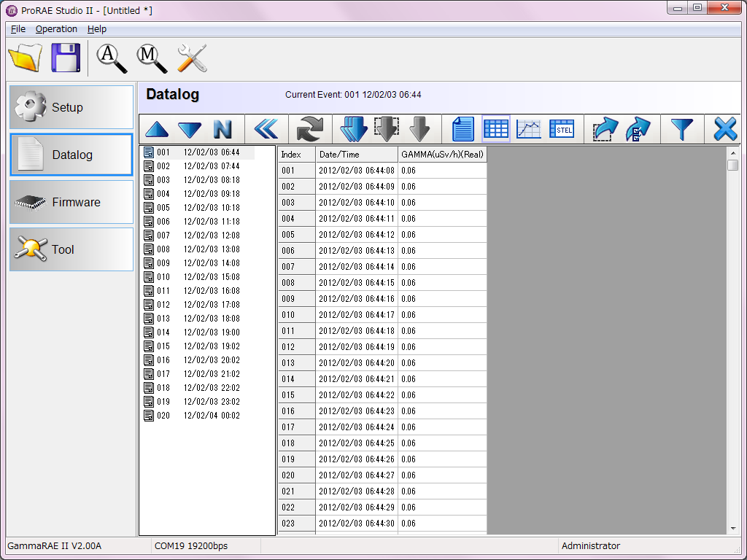The image size is (747, 560).
Task: Click 'COM19 19200bps' in the status bar
Action: [x=191, y=545]
